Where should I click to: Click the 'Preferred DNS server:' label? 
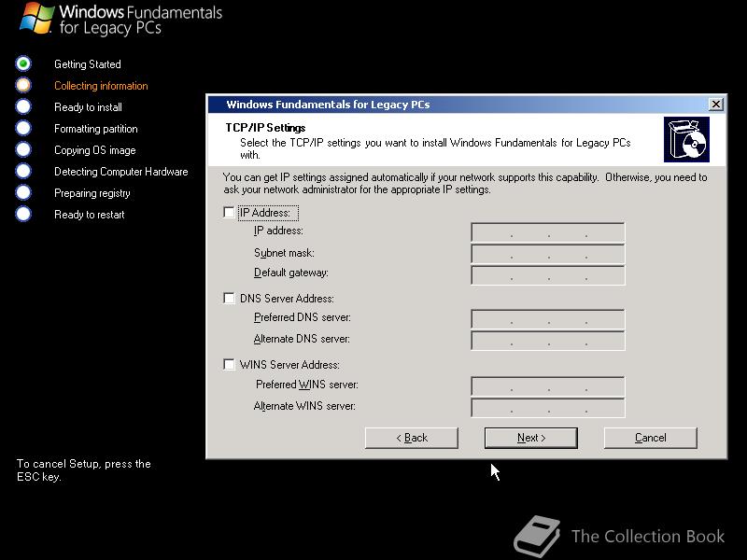(302, 317)
